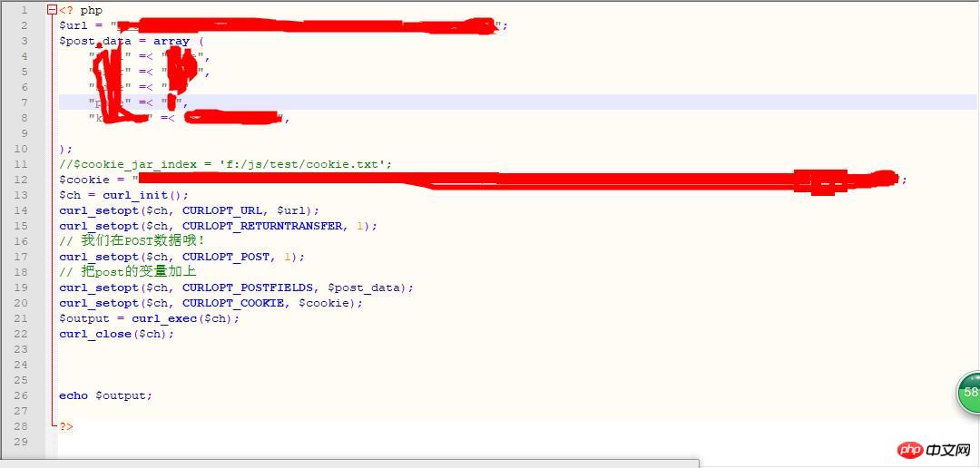
Task: Click line number 13 in the margin
Action: coord(21,195)
